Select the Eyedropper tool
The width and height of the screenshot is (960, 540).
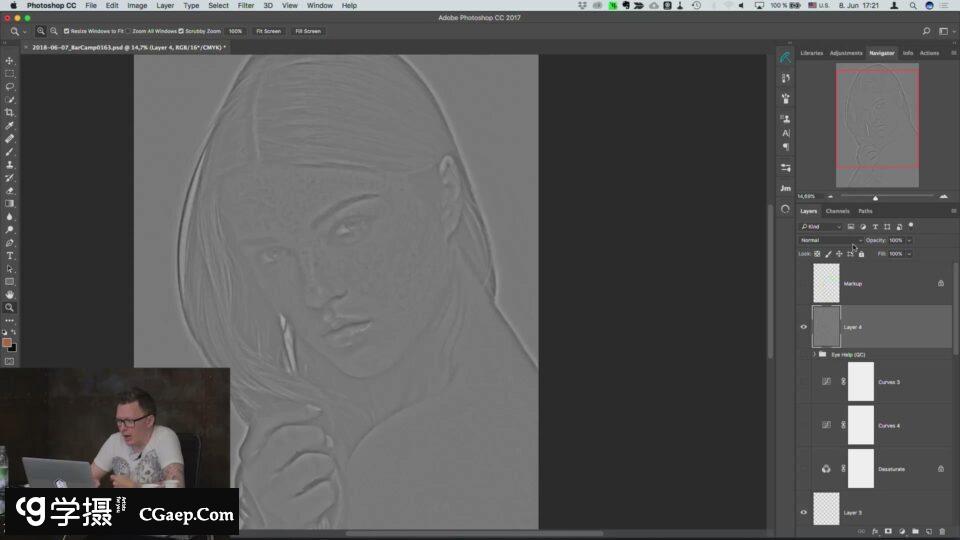pyautogui.click(x=10, y=126)
